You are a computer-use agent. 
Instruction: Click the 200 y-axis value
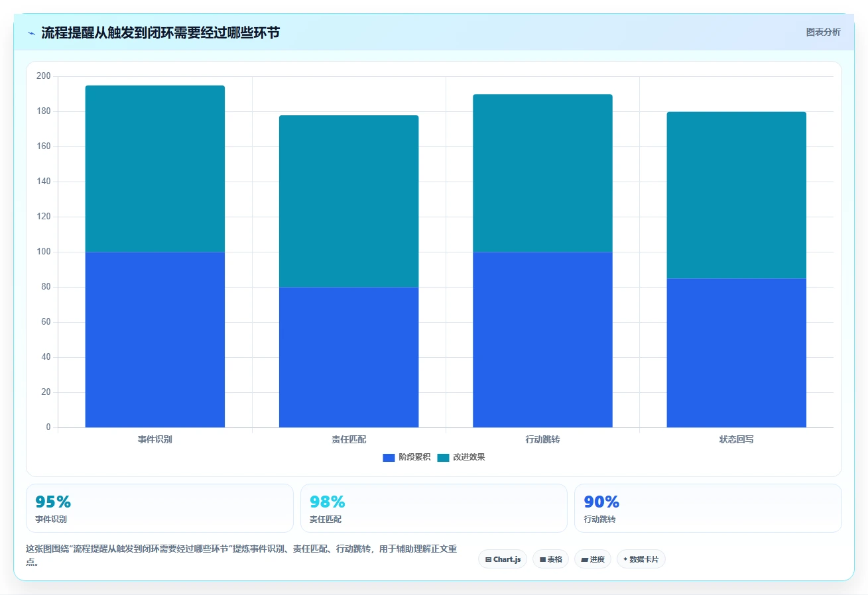44,76
